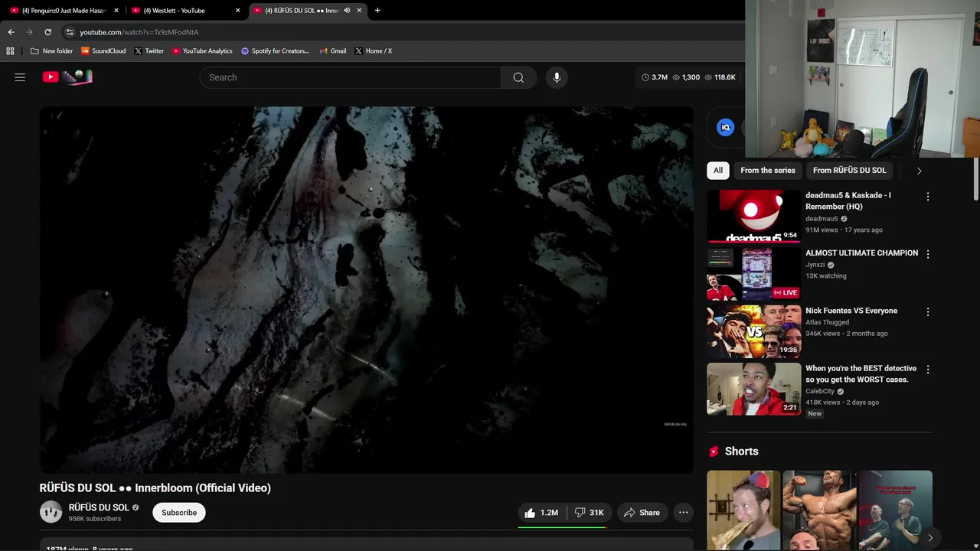The height and width of the screenshot is (551, 980).
Task: Open options for the CalebCity video
Action: click(x=928, y=370)
